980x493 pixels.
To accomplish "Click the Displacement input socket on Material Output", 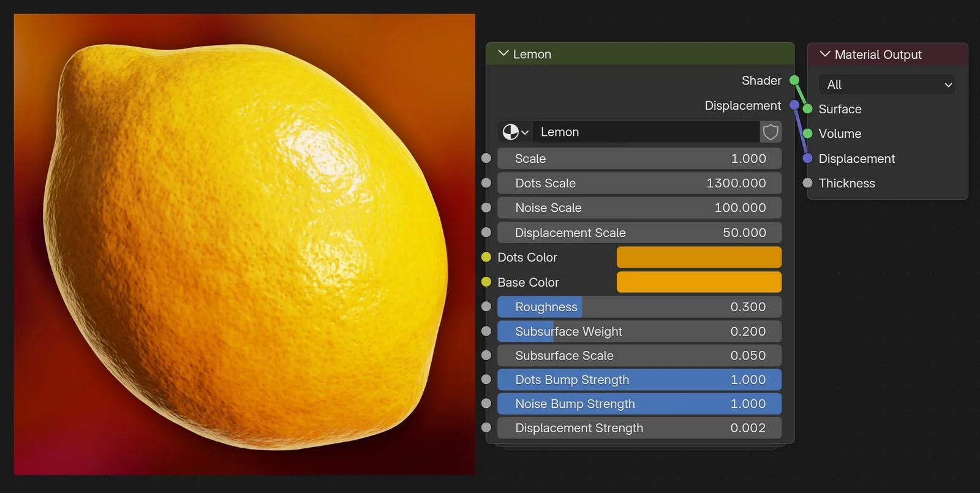I will (808, 159).
